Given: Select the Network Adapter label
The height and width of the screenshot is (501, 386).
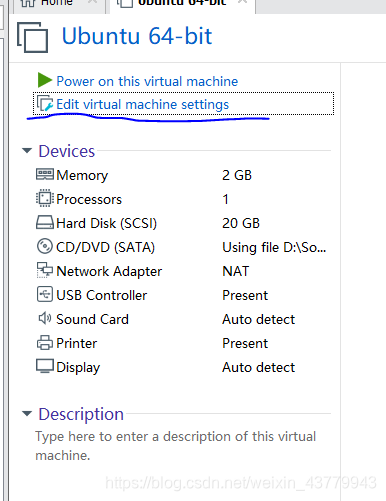Looking at the screenshot, I should click(109, 271).
